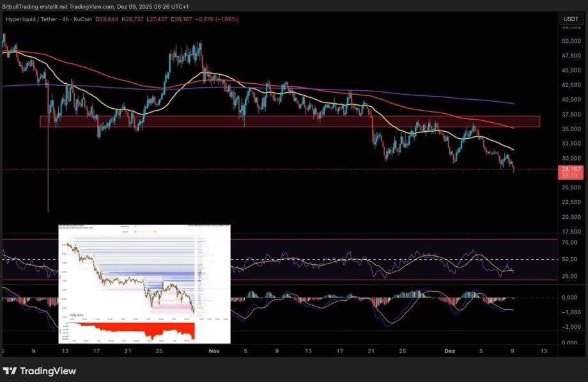This screenshot has height=382, width=588.
Task: Click the purple long-term moving average line
Action: coord(383,92)
